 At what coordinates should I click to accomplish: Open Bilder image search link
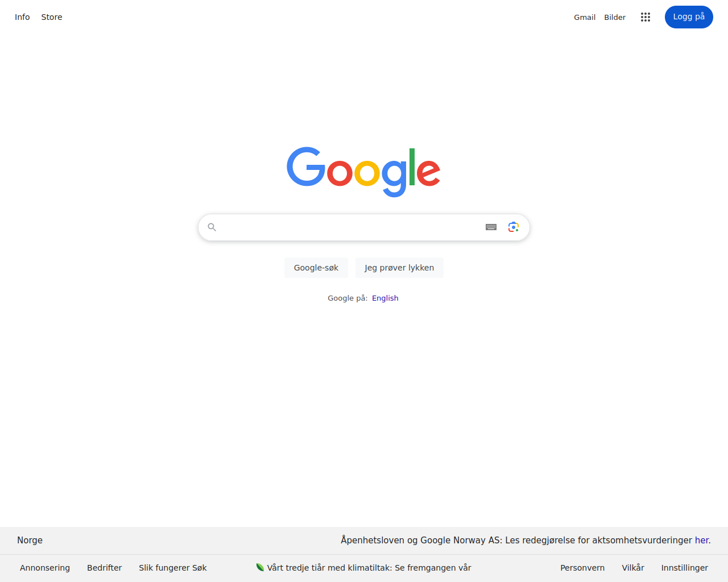pos(615,17)
